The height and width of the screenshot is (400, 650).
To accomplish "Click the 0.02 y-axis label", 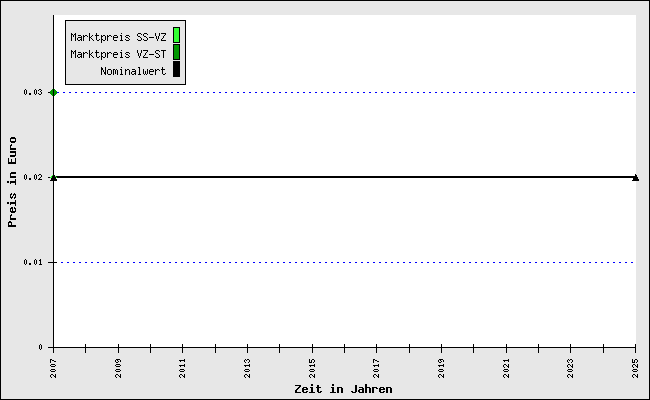I will pyautogui.click(x=33, y=177).
